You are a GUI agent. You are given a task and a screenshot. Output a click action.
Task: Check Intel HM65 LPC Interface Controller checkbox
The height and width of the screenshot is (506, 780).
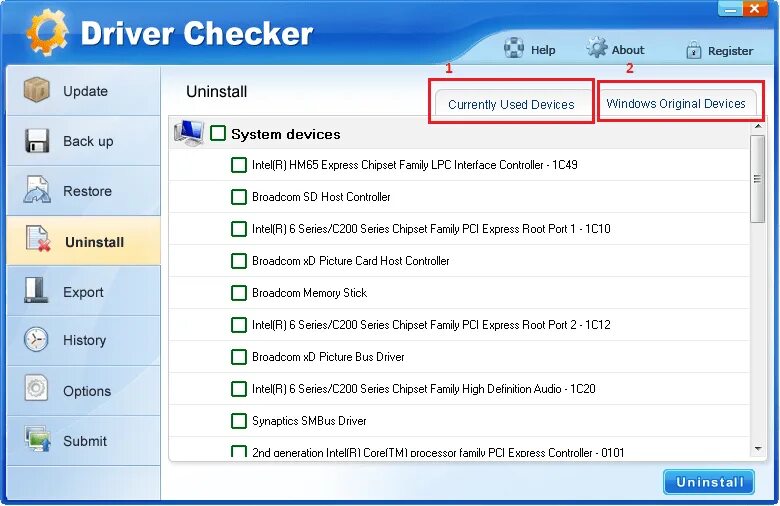click(239, 165)
